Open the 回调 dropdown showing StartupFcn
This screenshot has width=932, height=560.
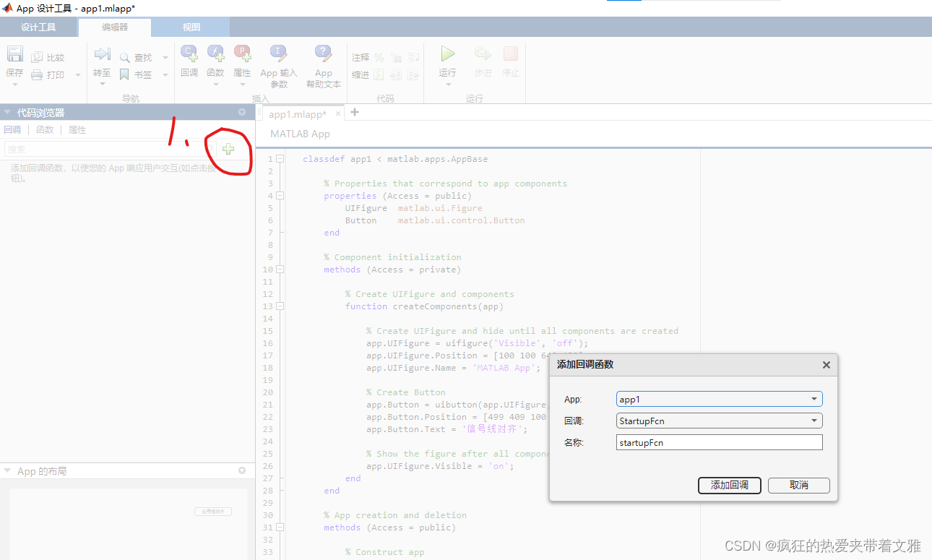tap(720, 421)
